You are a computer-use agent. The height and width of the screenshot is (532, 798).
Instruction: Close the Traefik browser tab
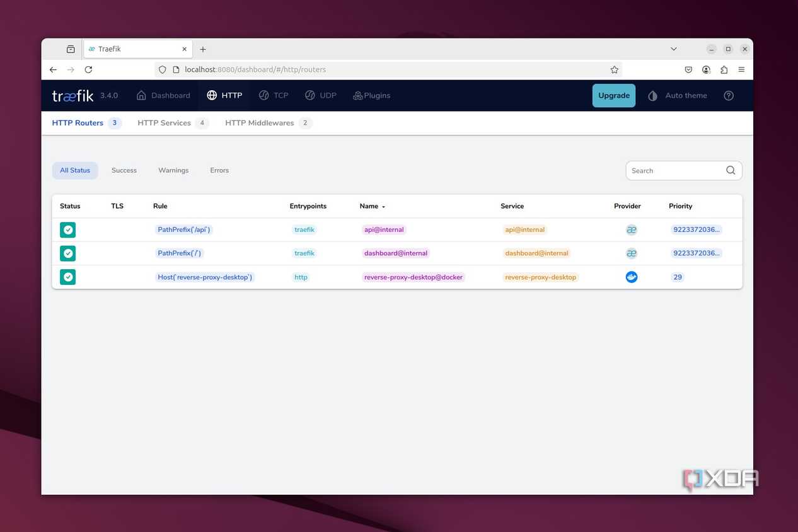pos(185,49)
